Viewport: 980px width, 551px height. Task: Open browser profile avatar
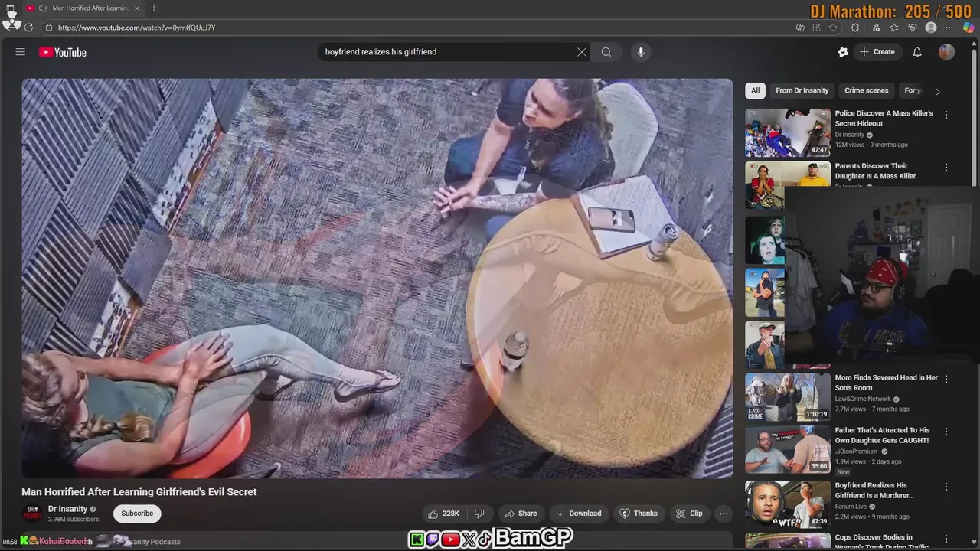point(931,28)
